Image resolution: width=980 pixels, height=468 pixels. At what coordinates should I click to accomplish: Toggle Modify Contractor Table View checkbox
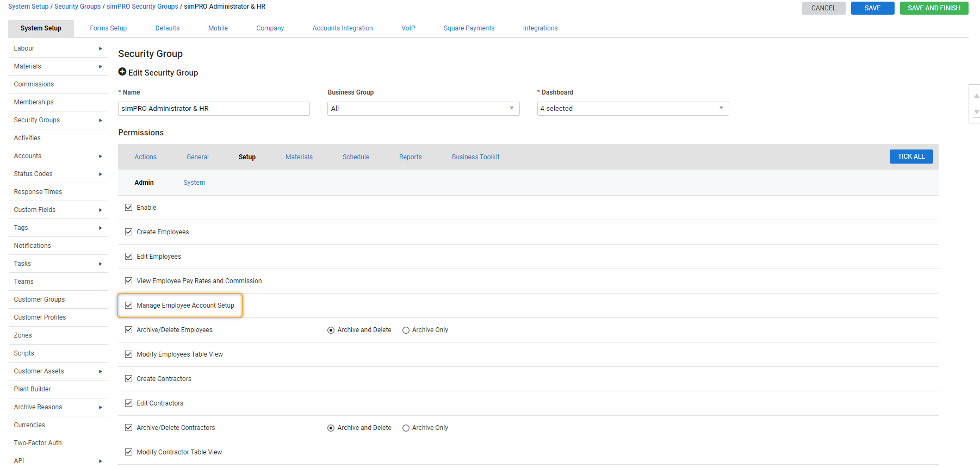tap(129, 452)
